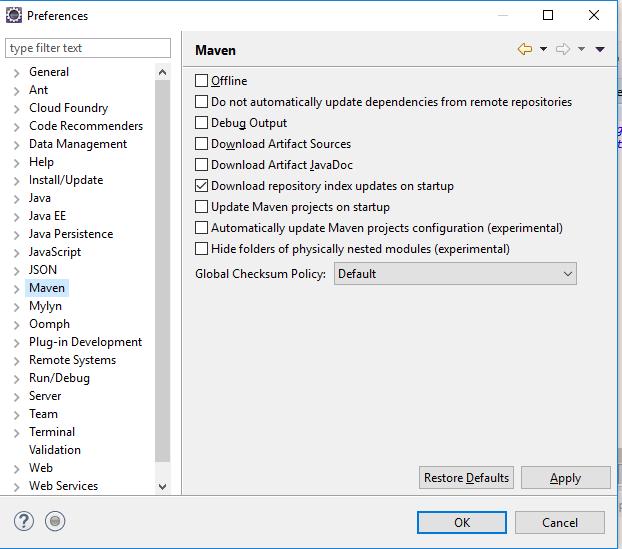Expand the Cloud Foundry node
This screenshot has width=622, height=549.
click(16, 109)
